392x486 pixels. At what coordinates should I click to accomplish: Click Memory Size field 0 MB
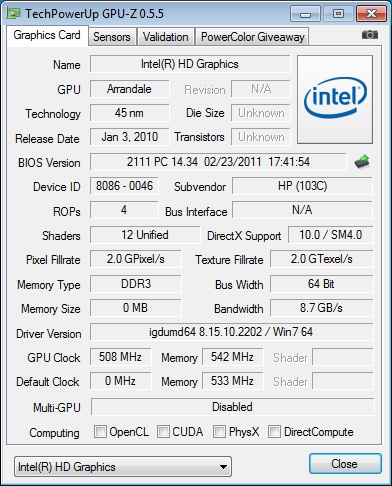coord(136,308)
